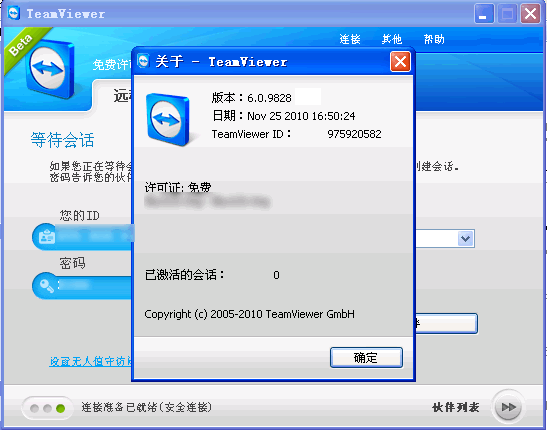Click the 许可证: 免费 license text
Screen dimensions: 547x430
pos(178,187)
